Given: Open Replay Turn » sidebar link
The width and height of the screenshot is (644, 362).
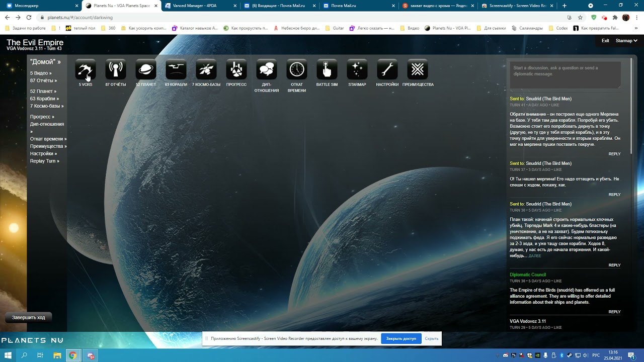Looking at the screenshot, I should (x=45, y=161).
